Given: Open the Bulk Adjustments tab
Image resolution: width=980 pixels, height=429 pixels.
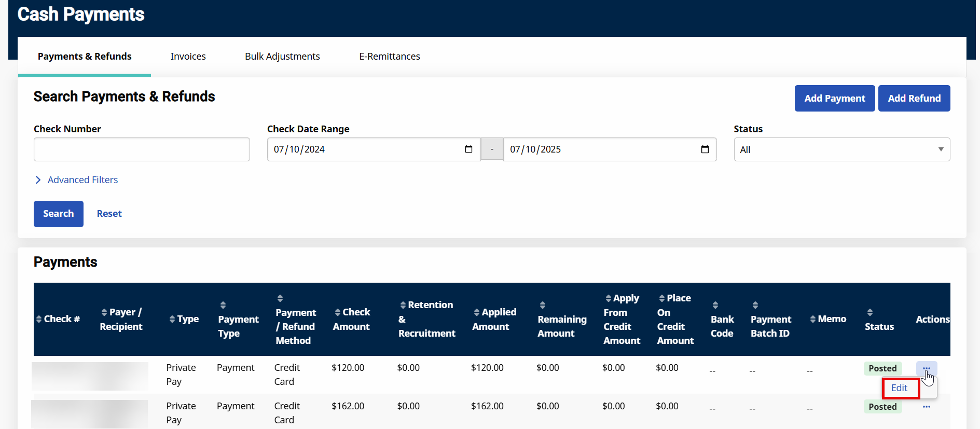Looking at the screenshot, I should click(x=282, y=57).
